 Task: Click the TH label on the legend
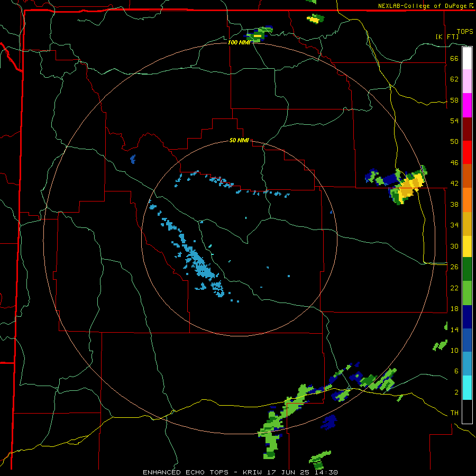coord(454,413)
